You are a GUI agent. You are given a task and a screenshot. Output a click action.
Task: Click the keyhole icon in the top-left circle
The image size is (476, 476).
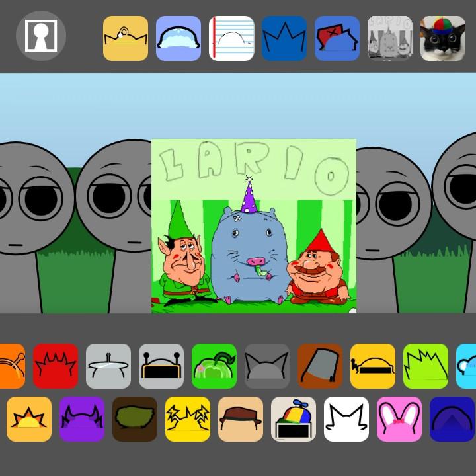pyautogui.click(x=41, y=36)
